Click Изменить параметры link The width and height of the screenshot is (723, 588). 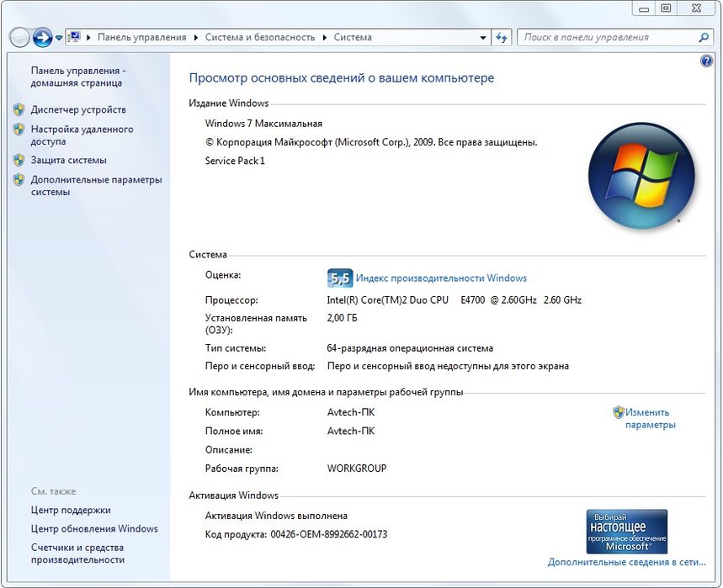pos(650,418)
